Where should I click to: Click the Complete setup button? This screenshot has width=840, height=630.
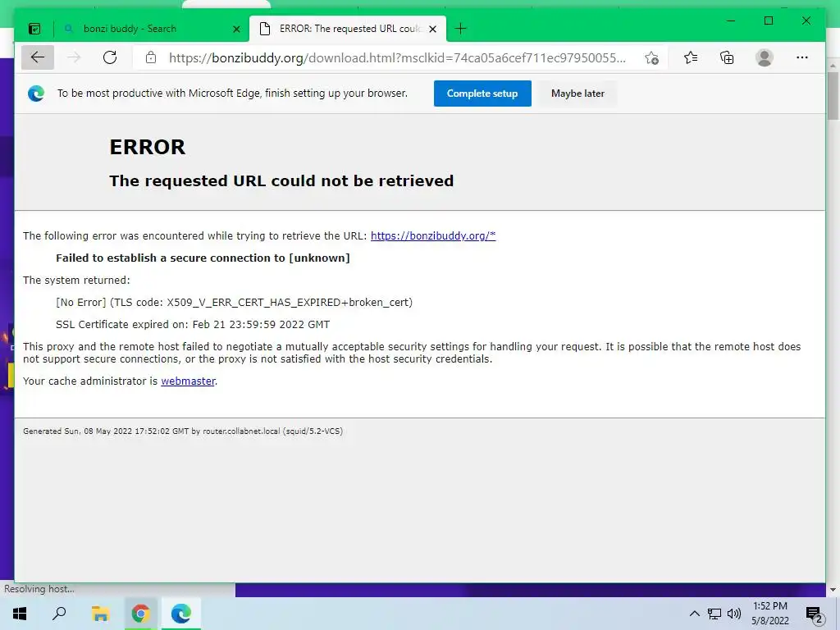tap(482, 94)
